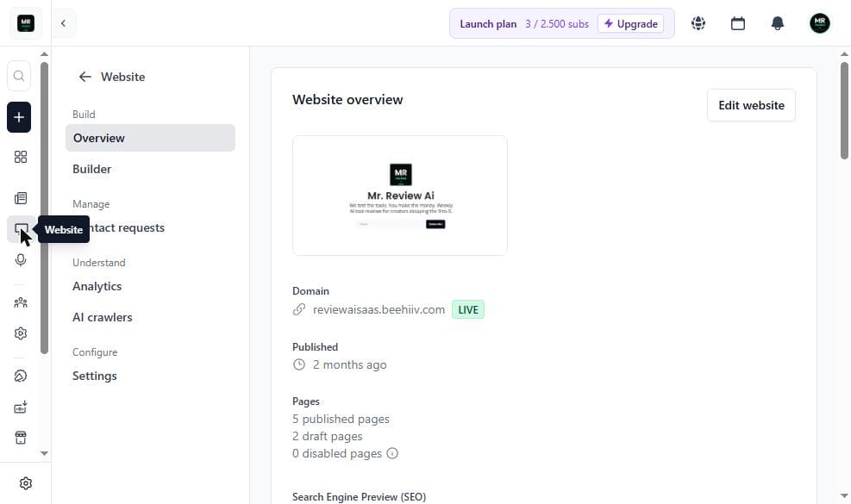Open the MR profile avatar menu
The height and width of the screenshot is (504, 851).
click(x=819, y=23)
